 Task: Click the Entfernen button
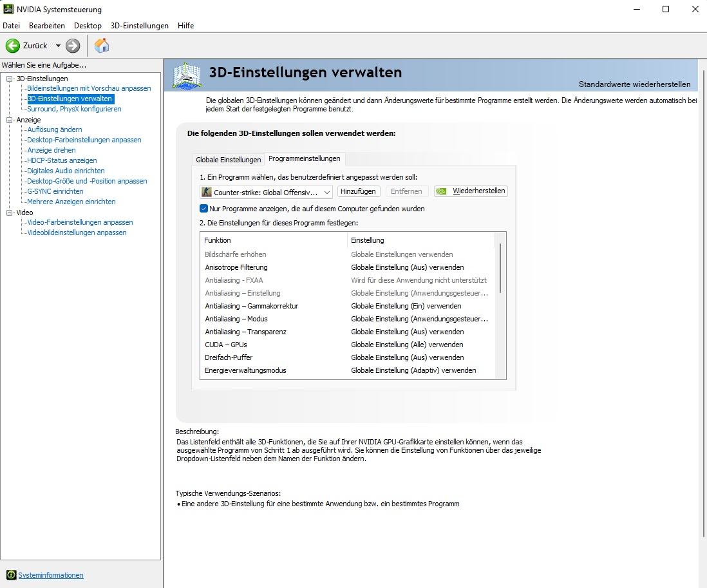(x=406, y=191)
